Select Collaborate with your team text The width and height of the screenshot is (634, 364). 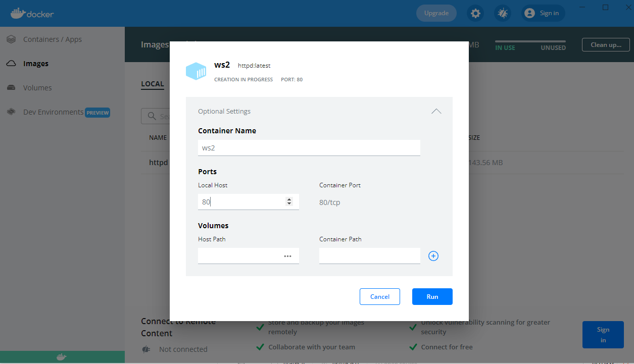(x=312, y=347)
